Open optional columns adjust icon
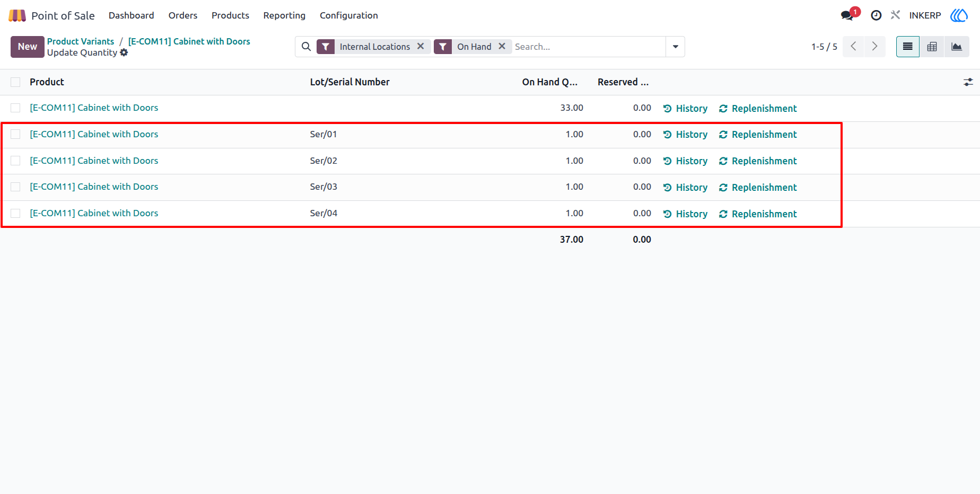Image resolution: width=980 pixels, height=494 pixels. click(968, 82)
